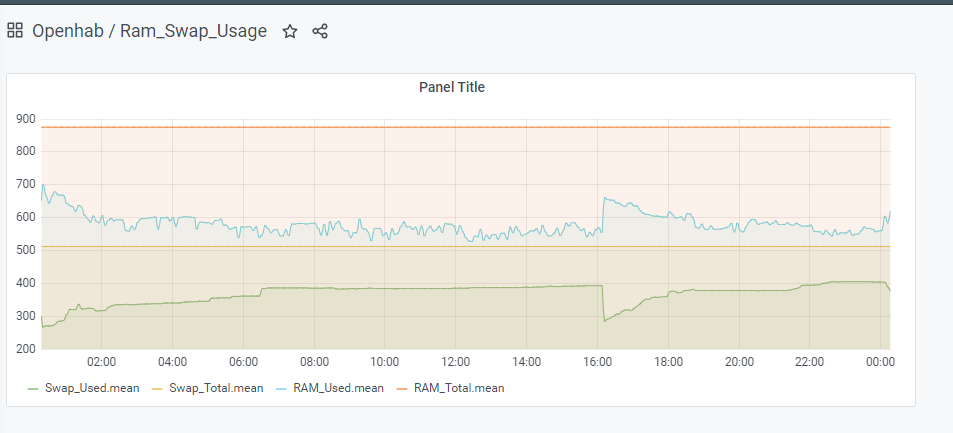Click the 400 y-axis value
Screen dimensions: 953x433
(x=26, y=283)
